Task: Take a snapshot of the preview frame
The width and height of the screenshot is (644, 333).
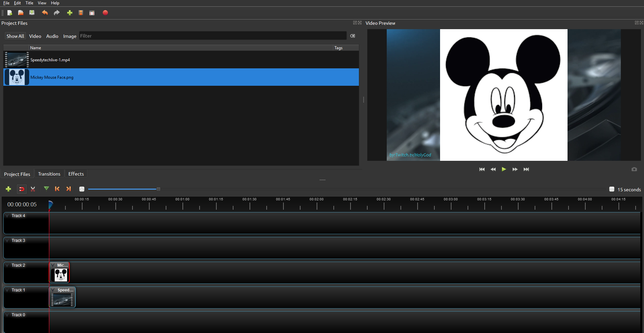Action: click(634, 169)
